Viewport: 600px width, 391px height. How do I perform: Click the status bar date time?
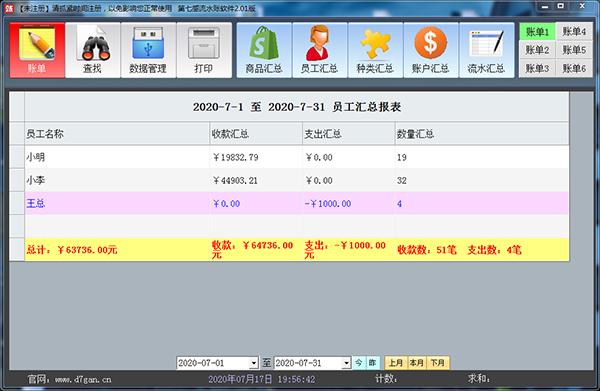(x=262, y=380)
